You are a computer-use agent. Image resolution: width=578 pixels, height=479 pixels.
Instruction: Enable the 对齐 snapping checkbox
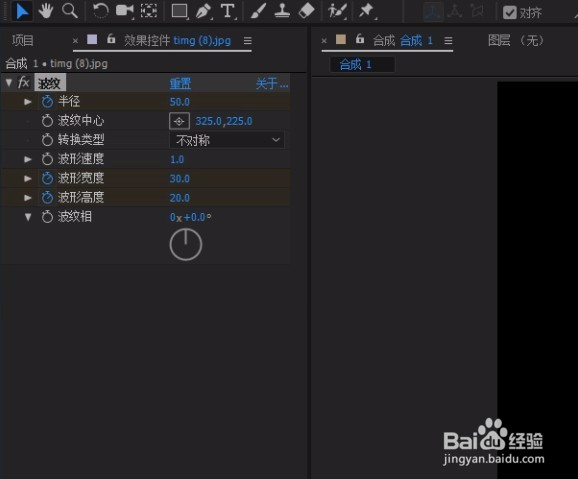(x=510, y=13)
